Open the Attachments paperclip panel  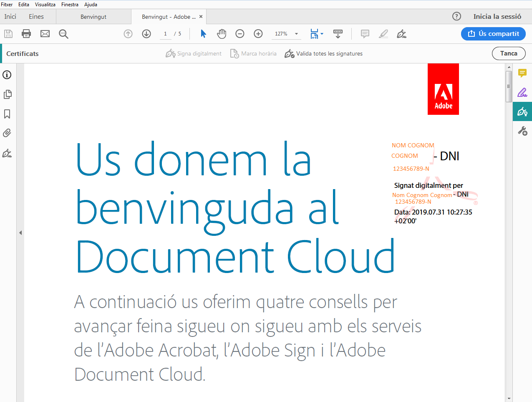point(7,133)
